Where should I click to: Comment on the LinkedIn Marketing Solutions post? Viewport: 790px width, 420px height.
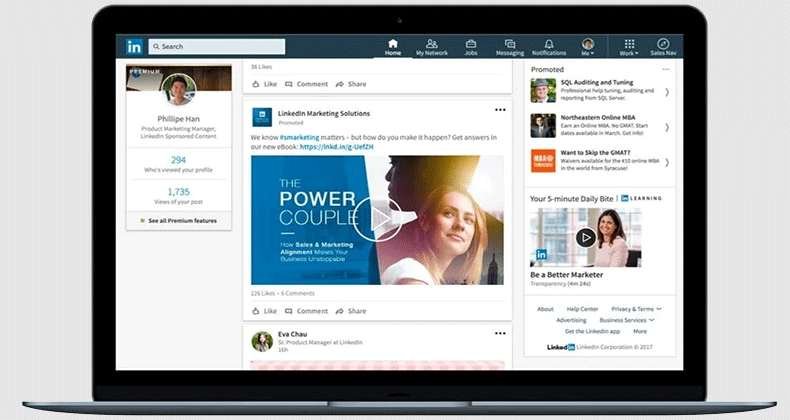(x=306, y=311)
